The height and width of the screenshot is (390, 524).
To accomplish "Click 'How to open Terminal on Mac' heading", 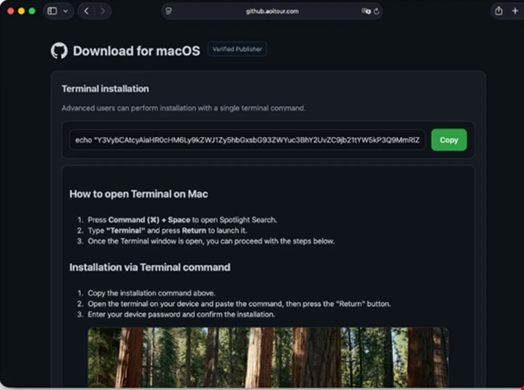I will pyautogui.click(x=139, y=194).
